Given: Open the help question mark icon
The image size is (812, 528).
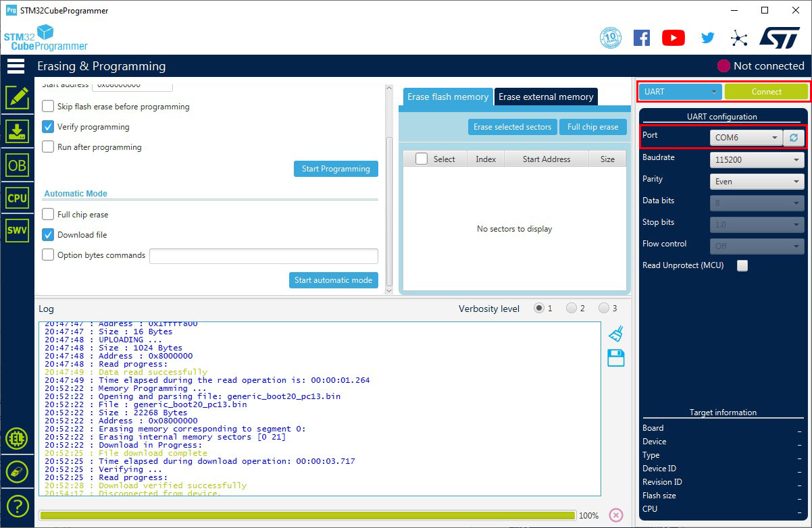Looking at the screenshot, I should click(17, 505).
